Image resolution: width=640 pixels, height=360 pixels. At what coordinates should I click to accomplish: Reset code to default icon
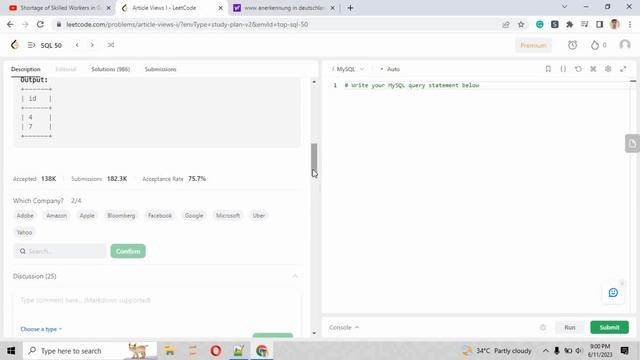tap(578, 69)
